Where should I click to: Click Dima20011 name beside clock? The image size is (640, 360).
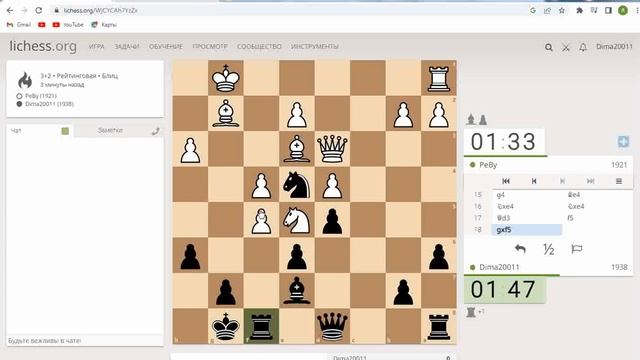pos(499,267)
